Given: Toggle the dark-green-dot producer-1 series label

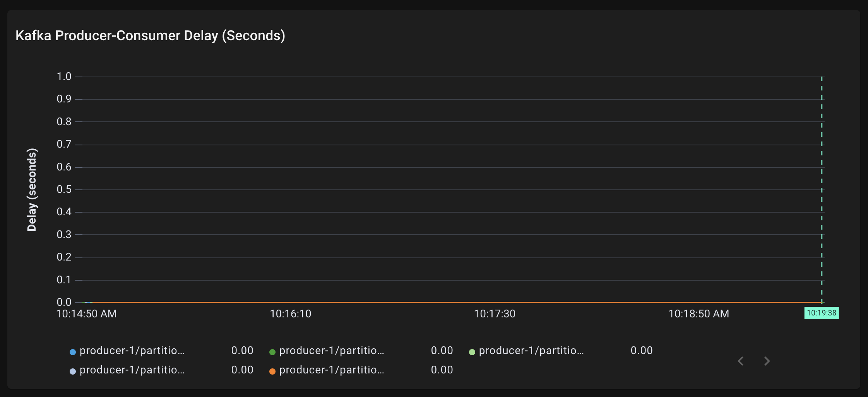Looking at the screenshot, I should [x=332, y=351].
